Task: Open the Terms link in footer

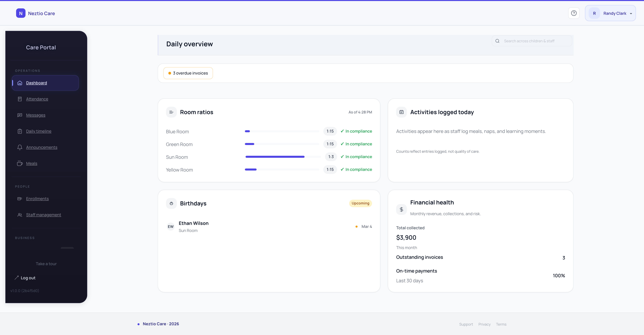Action: click(501, 324)
